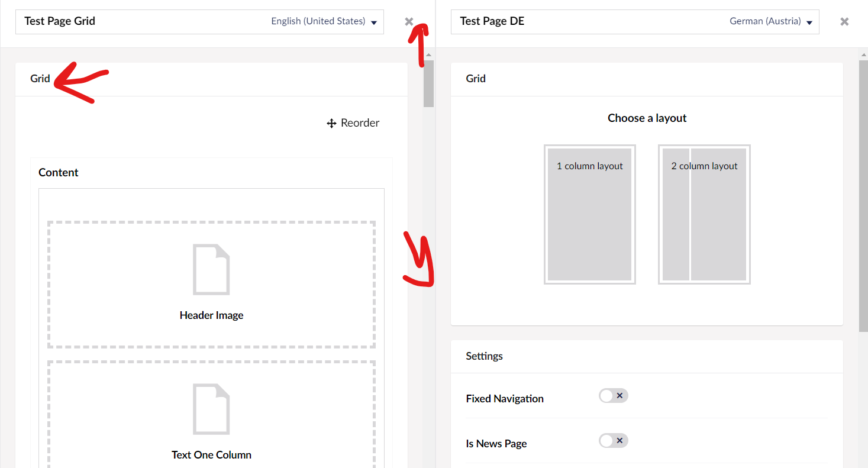Click the Text One Column block label

coord(211,455)
